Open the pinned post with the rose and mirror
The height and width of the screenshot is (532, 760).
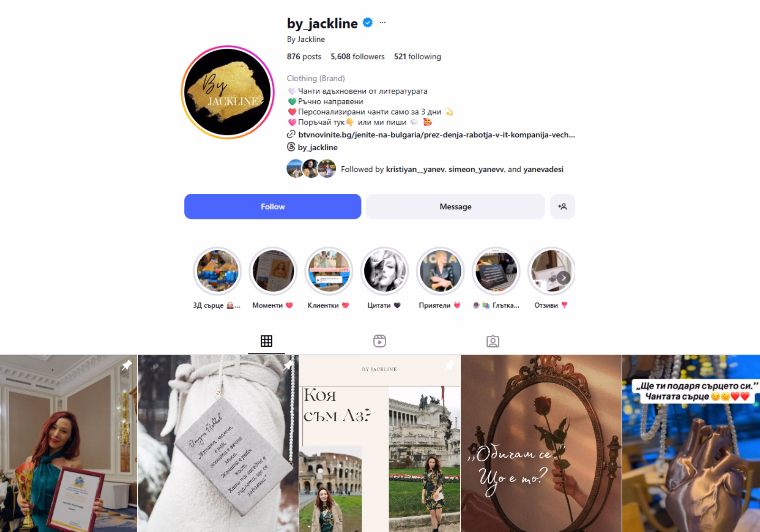541,443
